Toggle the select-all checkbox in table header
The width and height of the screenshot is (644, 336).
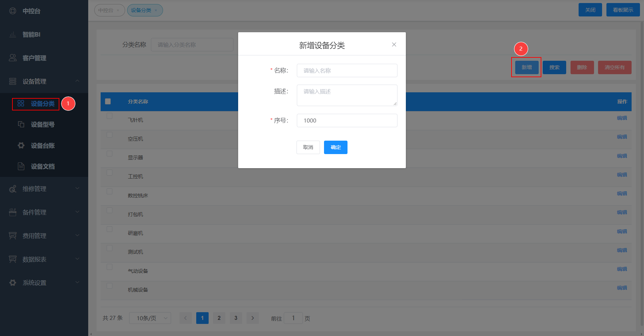click(x=108, y=101)
